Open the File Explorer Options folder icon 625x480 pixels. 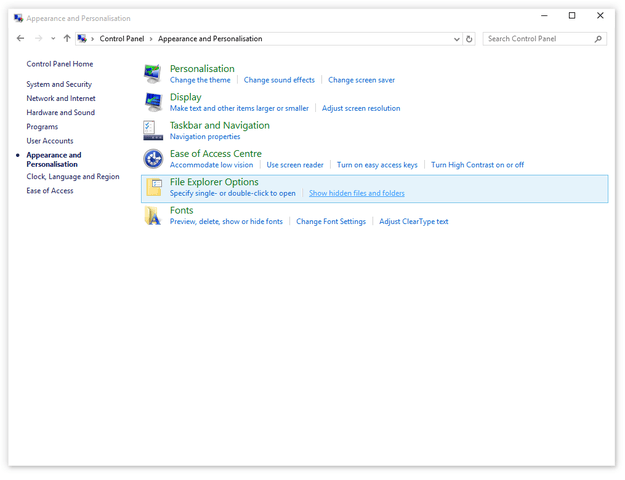(153, 187)
